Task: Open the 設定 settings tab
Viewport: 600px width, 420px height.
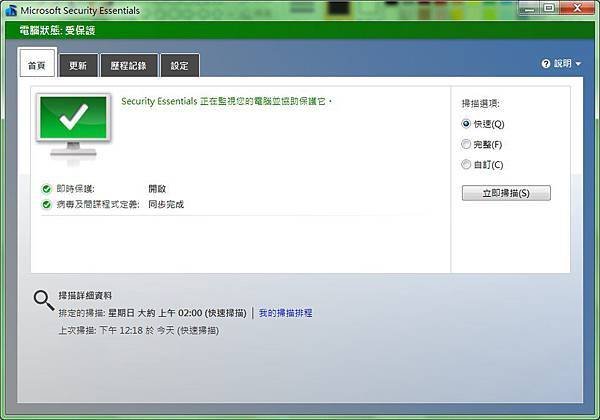Action: click(180, 65)
